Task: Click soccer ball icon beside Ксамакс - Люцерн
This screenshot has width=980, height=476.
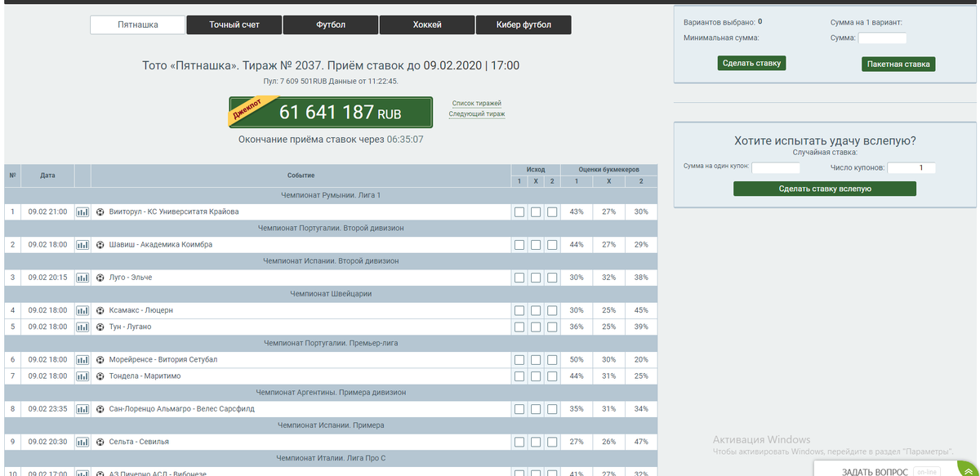Action: point(100,310)
